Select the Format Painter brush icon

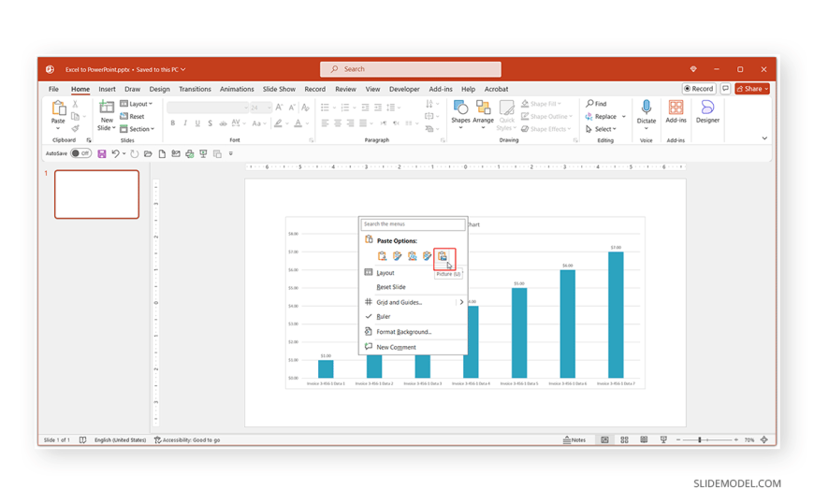click(x=75, y=128)
